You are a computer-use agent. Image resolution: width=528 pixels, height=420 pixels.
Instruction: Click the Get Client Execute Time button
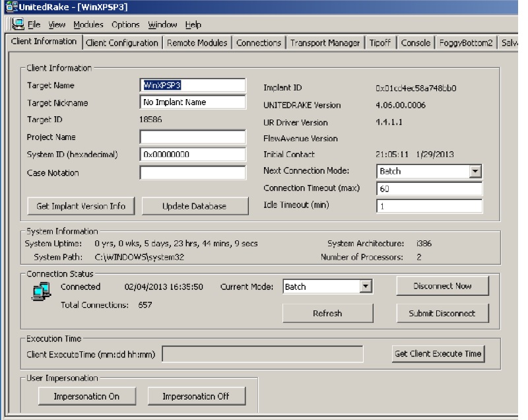point(438,354)
